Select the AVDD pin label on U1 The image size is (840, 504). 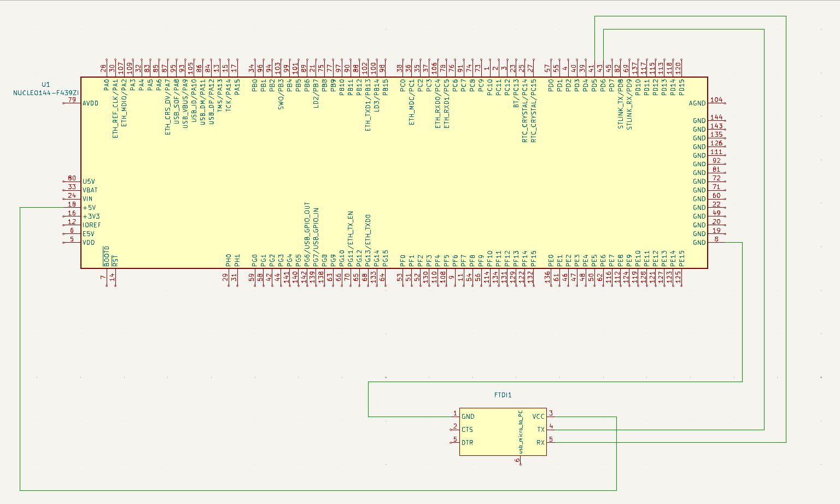pos(91,103)
